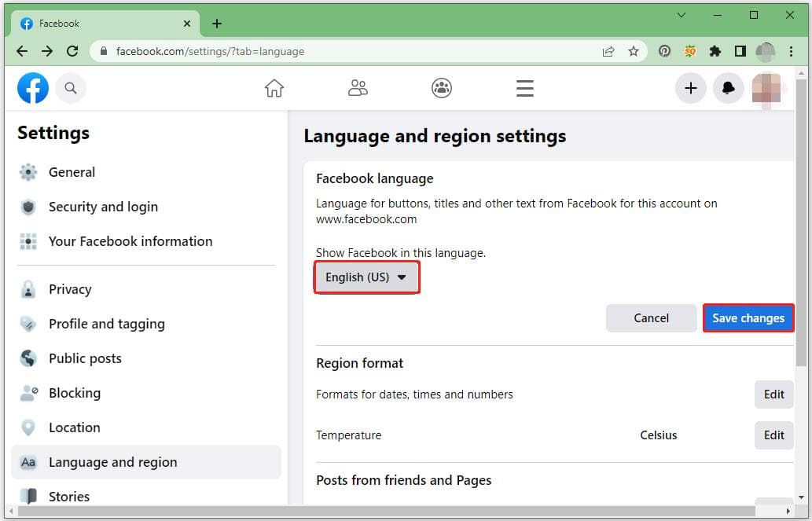Viewport: 812px width, 521px height.
Task: Bookmark this page with the star icon
Action: [x=633, y=51]
